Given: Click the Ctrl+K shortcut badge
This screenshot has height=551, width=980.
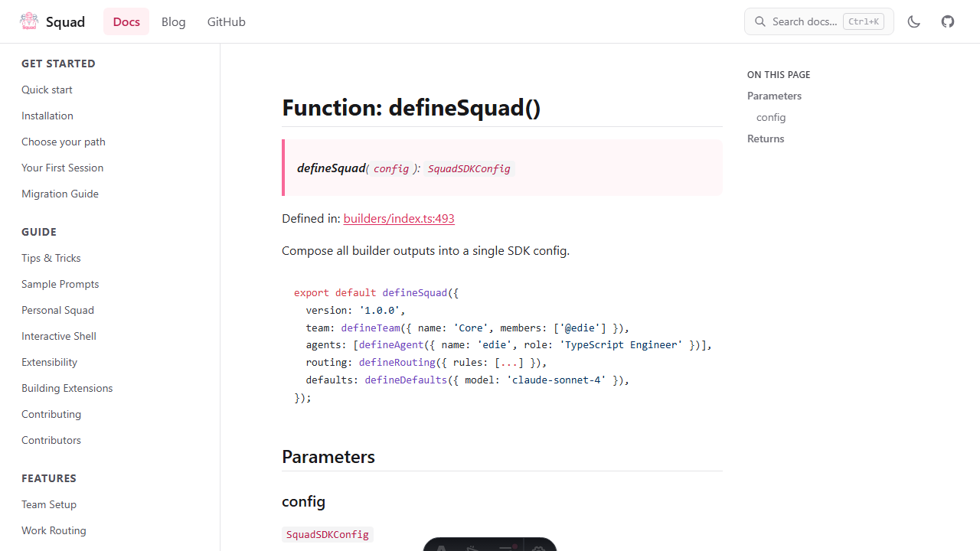Looking at the screenshot, I should pos(864,21).
